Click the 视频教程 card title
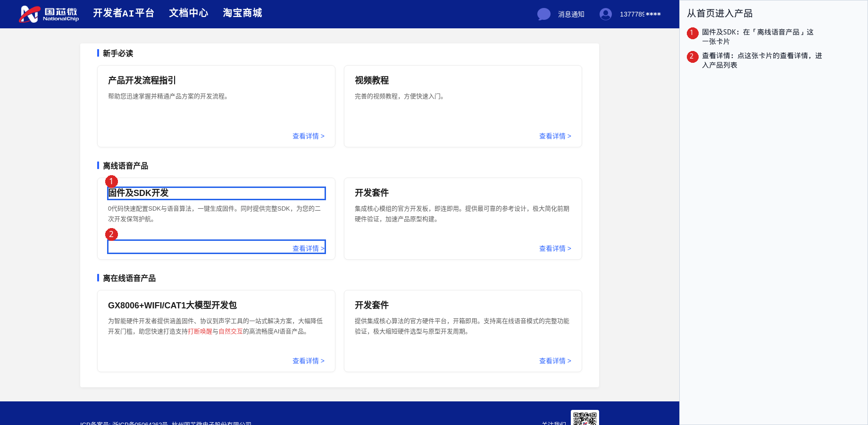This screenshot has height=425, width=868. [372, 80]
